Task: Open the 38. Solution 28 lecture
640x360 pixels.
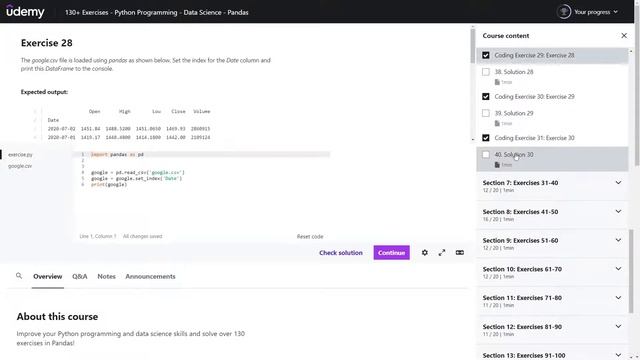Action: coord(552,76)
